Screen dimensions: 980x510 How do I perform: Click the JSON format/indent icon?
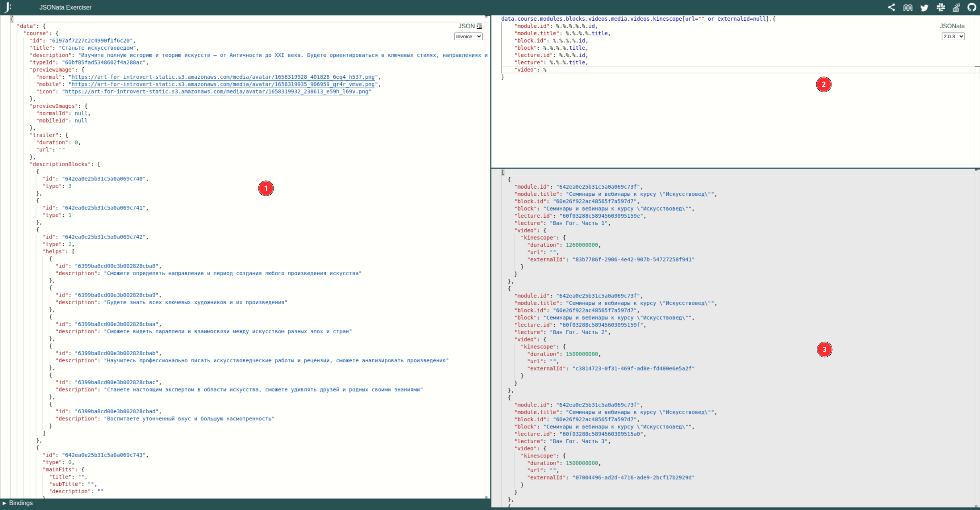pyautogui.click(x=479, y=26)
